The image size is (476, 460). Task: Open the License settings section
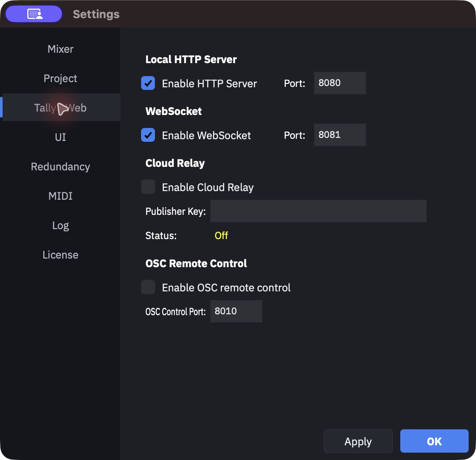(x=61, y=255)
